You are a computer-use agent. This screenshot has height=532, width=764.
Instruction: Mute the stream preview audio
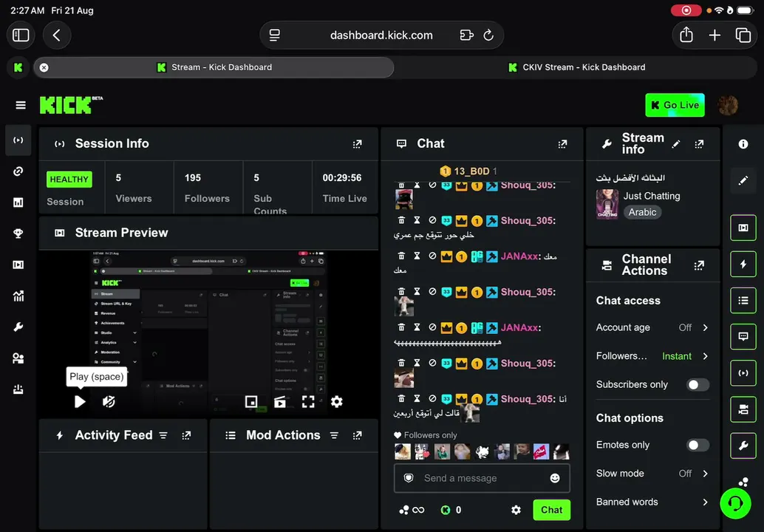pyautogui.click(x=109, y=402)
